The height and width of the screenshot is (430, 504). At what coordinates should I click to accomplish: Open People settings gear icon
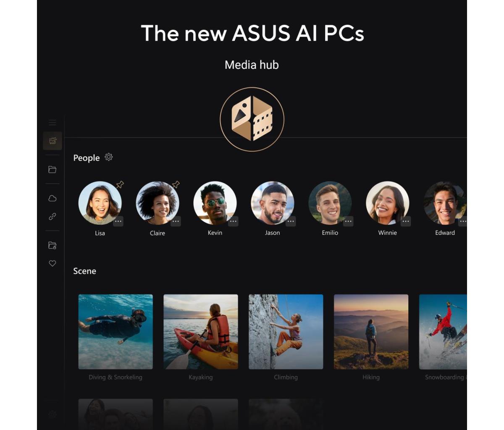[109, 157]
